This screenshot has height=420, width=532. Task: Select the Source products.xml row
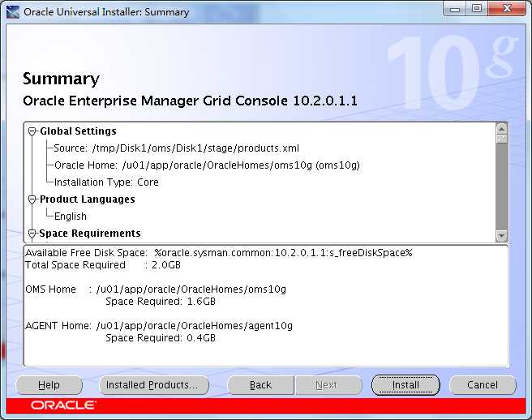pyautogui.click(x=177, y=148)
